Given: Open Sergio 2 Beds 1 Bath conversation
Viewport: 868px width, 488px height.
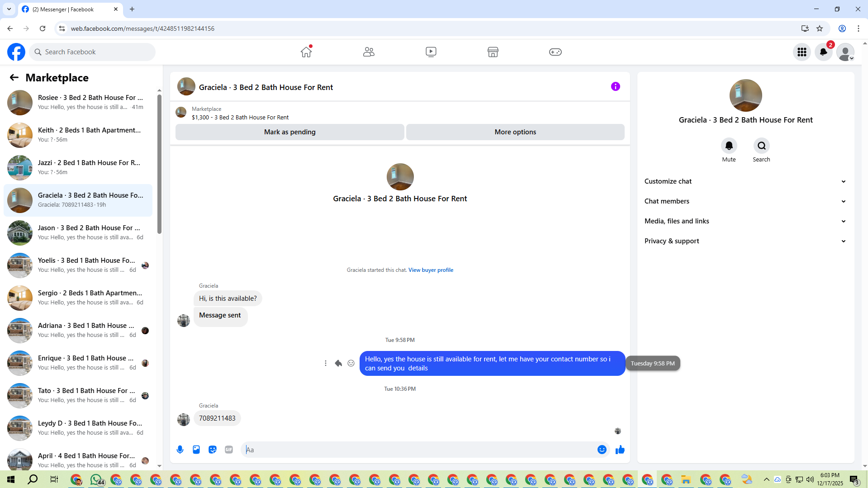Looking at the screenshot, I should click(x=78, y=298).
